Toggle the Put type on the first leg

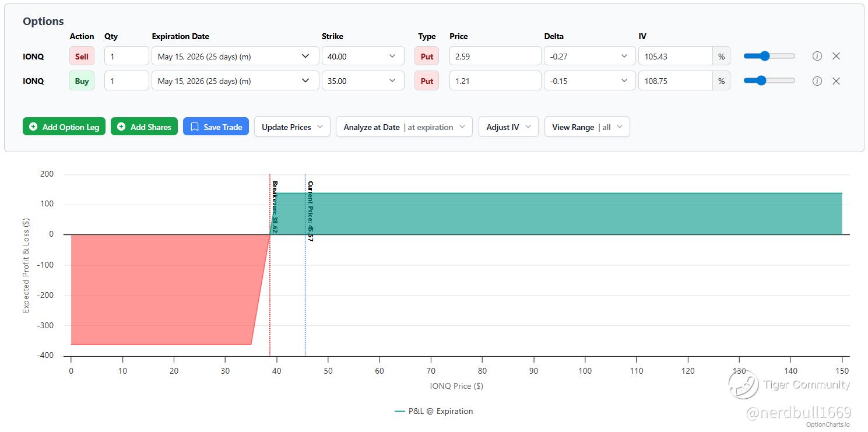[427, 57]
